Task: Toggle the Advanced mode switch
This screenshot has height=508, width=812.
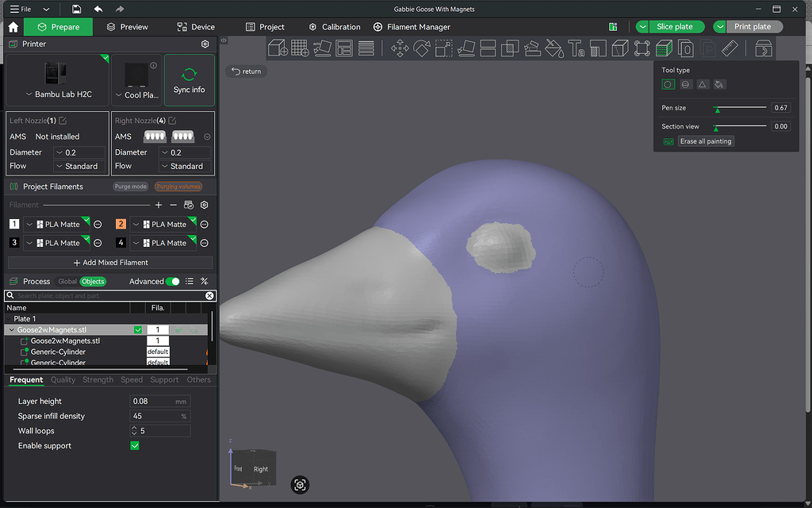Action: tap(172, 282)
